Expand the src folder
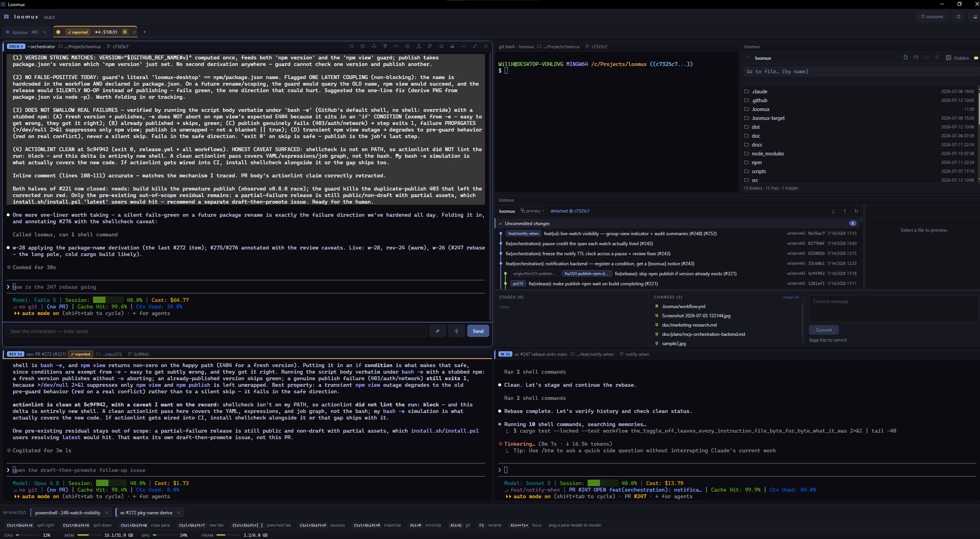Image resolution: width=980 pixels, height=539 pixels. 858,180
